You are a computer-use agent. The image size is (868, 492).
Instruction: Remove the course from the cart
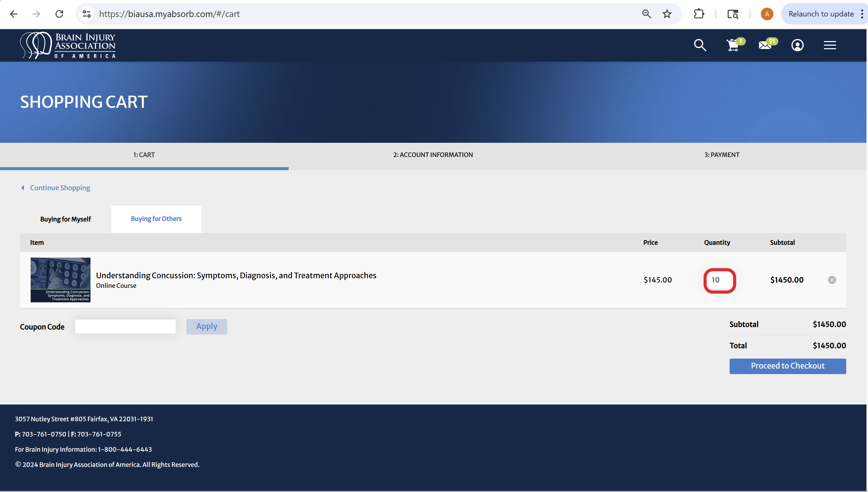(832, 280)
